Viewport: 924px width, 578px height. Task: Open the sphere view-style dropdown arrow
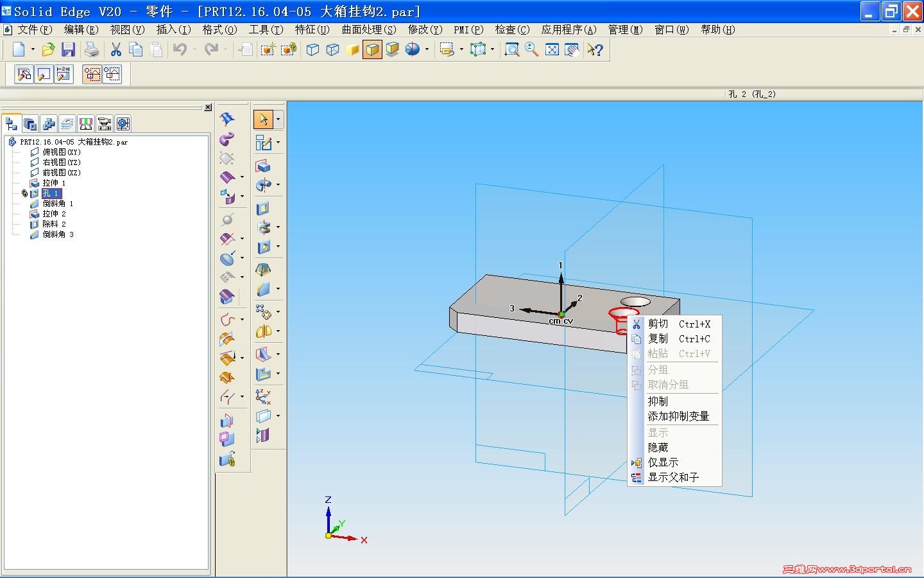(x=427, y=49)
